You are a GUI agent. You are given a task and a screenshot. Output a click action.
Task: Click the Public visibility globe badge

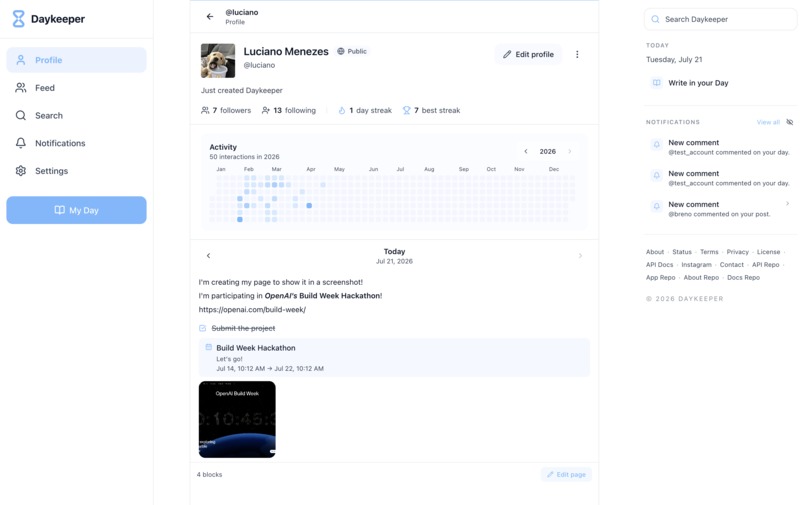(x=352, y=51)
